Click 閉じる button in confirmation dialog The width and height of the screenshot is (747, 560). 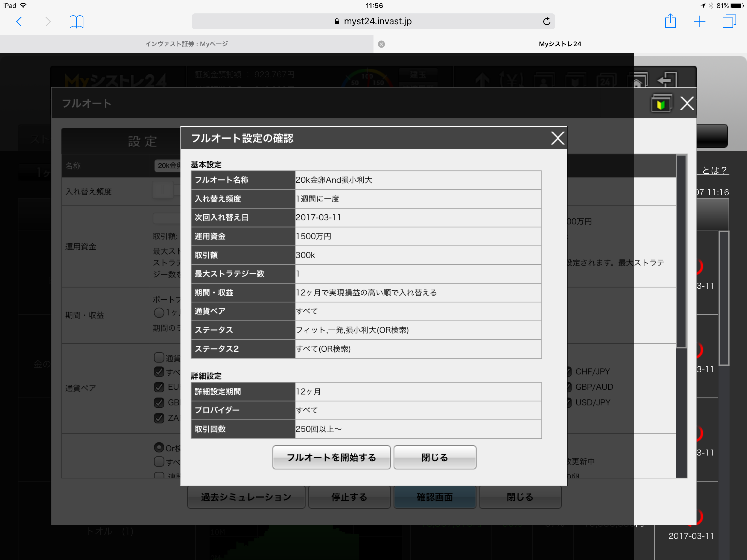click(x=435, y=457)
